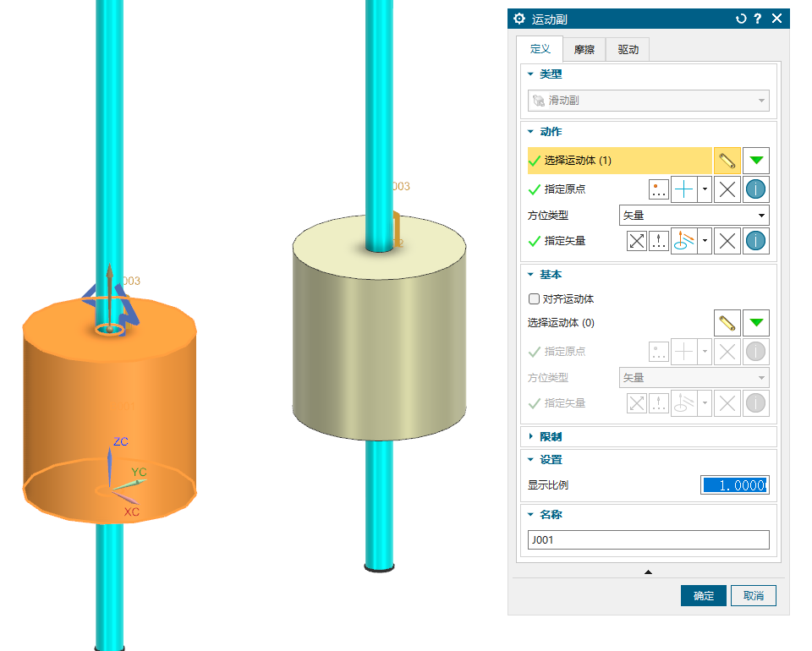Click the 取消 button
812x651 pixels.
(753, 596)
